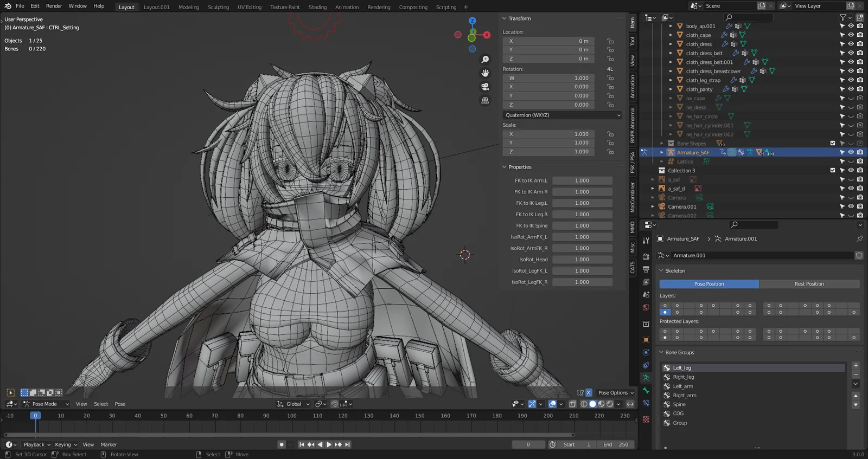
Task: Switch to Sculpting workspace tab
Action: coord(218,7)
